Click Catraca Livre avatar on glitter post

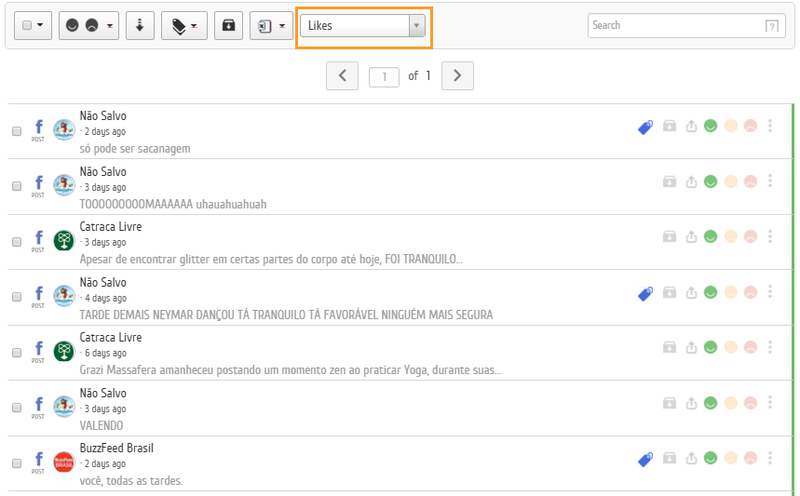pyautogui.click(x=64, y=241)
